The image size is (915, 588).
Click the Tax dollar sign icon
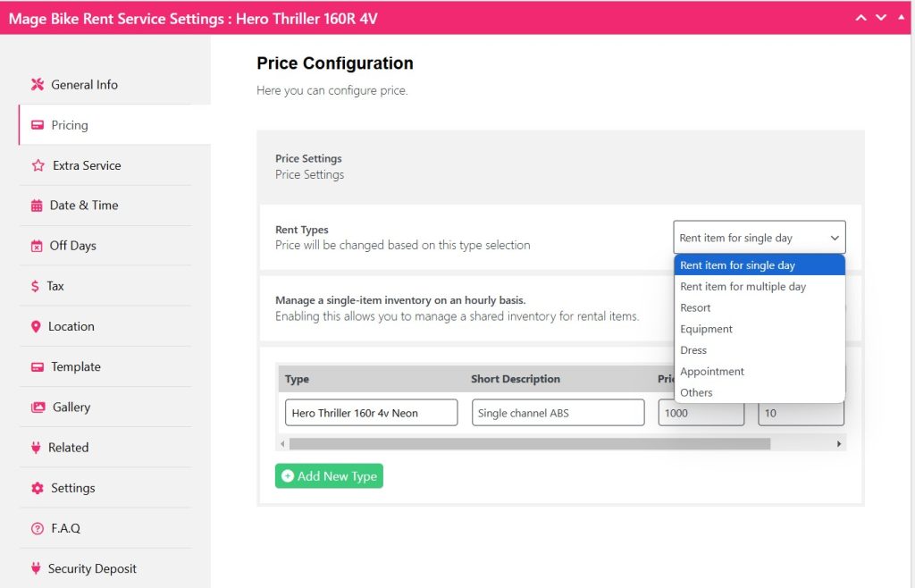click(35, 286)
